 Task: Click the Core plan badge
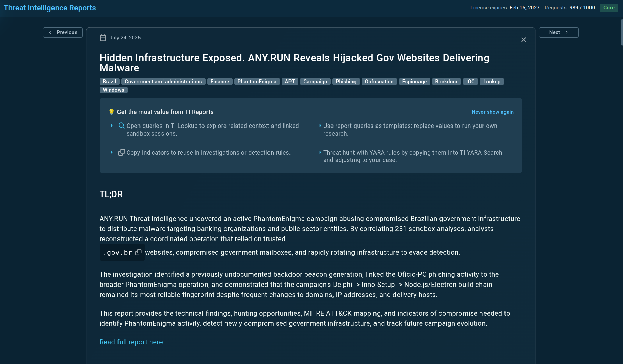[x=609, y=8]
